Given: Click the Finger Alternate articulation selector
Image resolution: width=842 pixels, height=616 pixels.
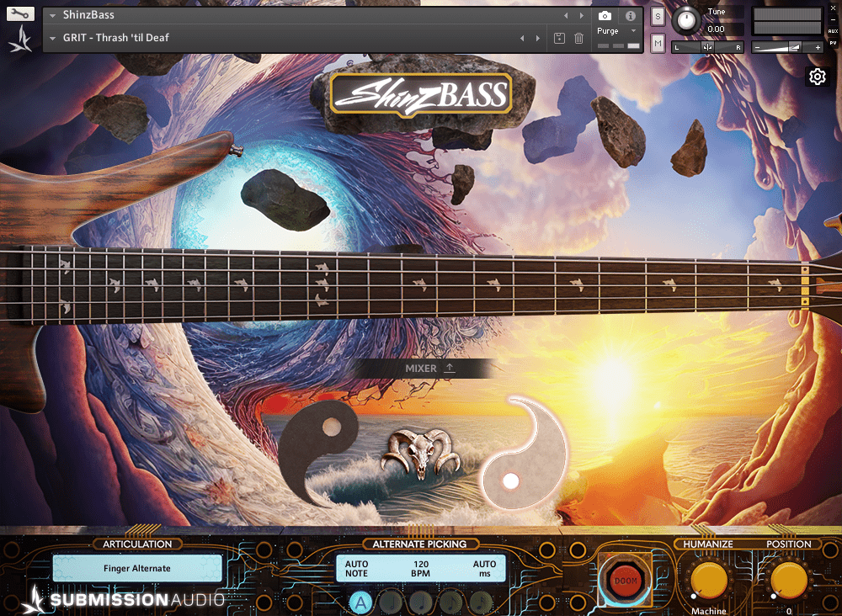Looking at the screenshot, I should point(137,568).
